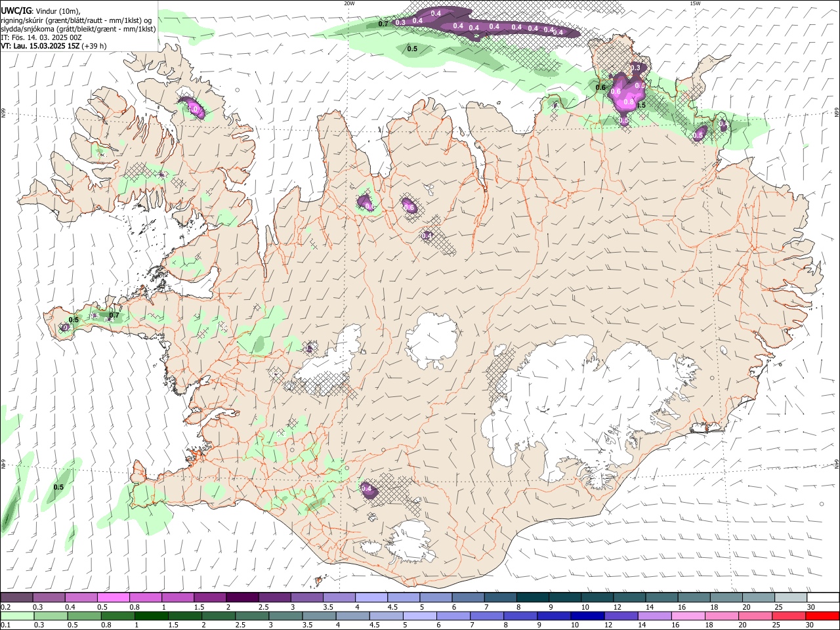The width and height of the screenshot is (840, 630).
Task: Click the gray-green 2.5 rain legend swatch
Action: click(252, 616)
